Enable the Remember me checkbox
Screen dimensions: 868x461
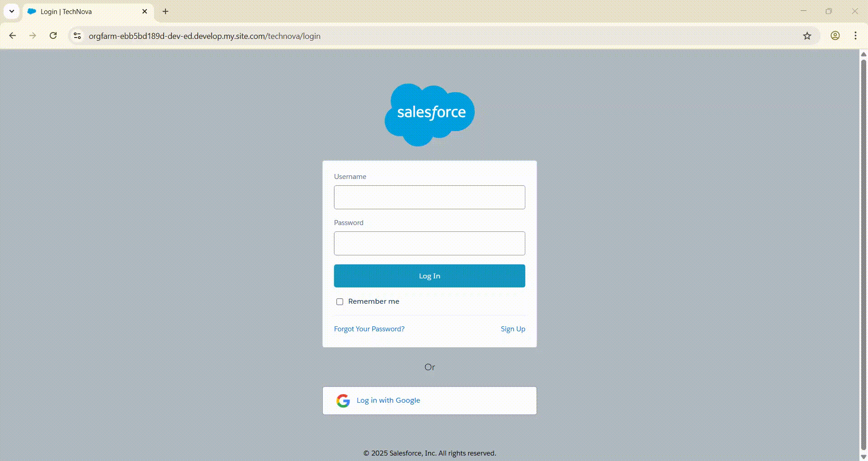pyautogui.click(x=340, y=302)
